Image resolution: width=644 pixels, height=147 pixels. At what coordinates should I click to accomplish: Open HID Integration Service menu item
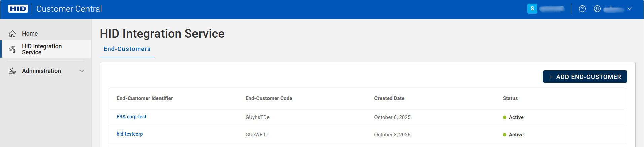(x=42, y=49)
